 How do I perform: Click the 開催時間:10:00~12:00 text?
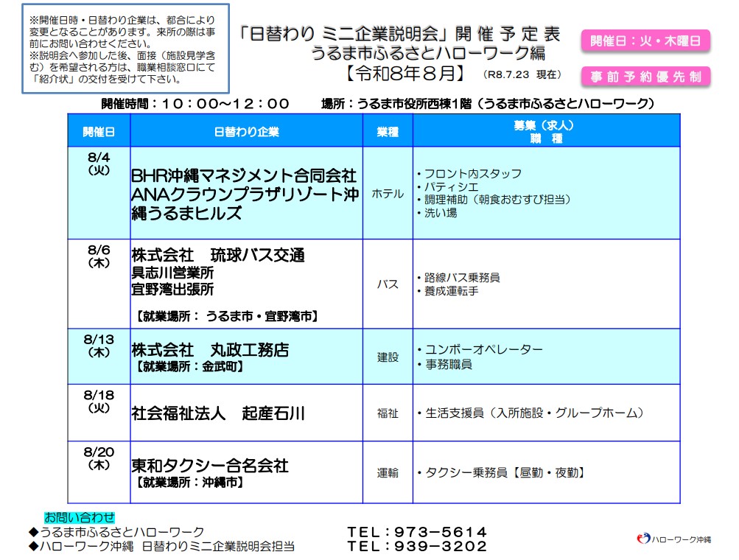[195, 104]
